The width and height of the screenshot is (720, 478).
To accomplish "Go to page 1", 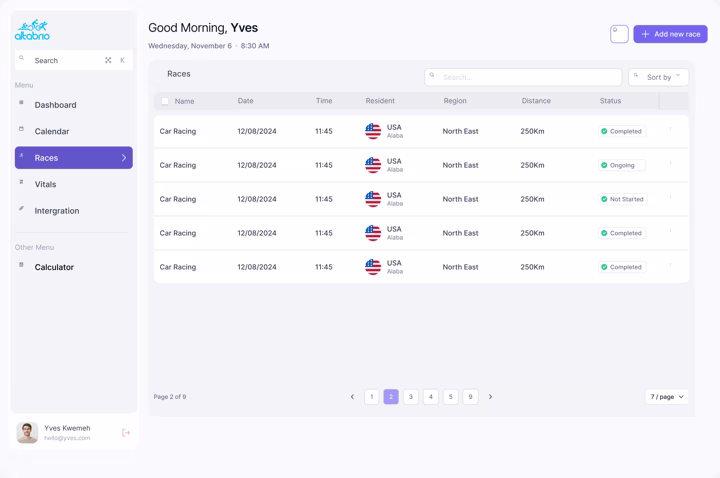I will (371, 397).
